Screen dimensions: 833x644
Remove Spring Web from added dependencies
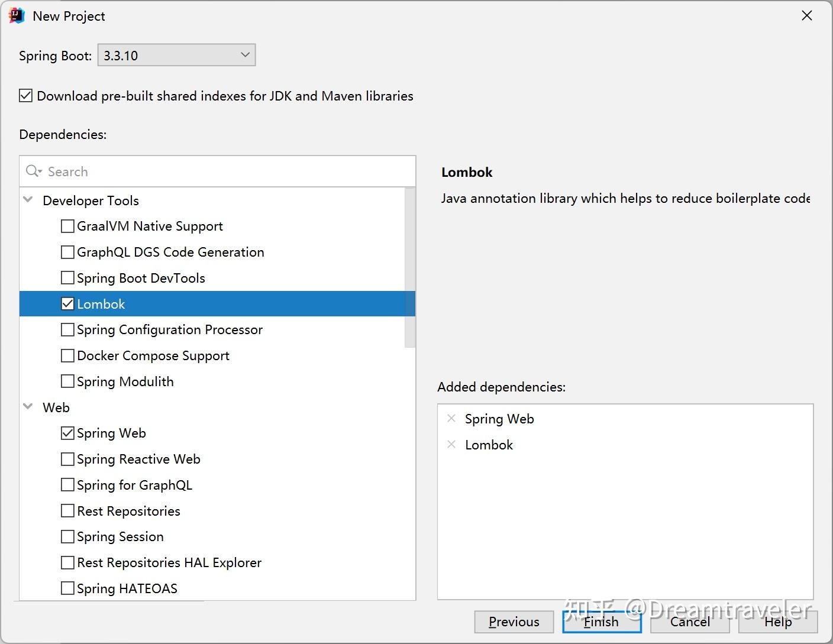point(451,419)
